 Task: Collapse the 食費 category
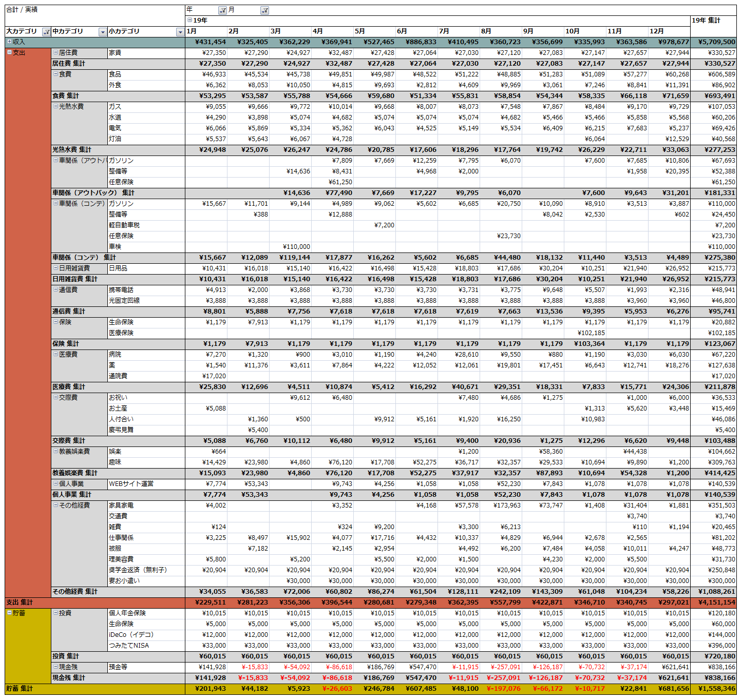[55, 74]
